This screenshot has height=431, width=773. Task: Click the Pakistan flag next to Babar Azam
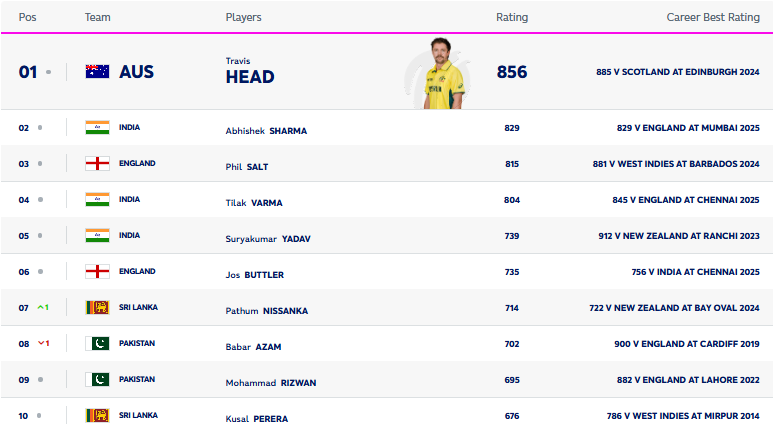pyautogui.click(x=97, y=343)
